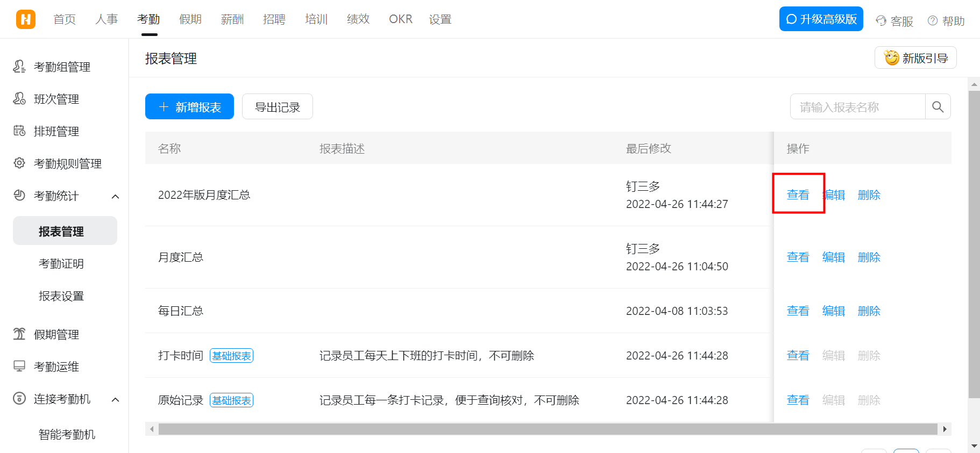The image size is (980, 453).
Task: Open 排班管理 in the sidebar
Action: (x=56, y=131)
